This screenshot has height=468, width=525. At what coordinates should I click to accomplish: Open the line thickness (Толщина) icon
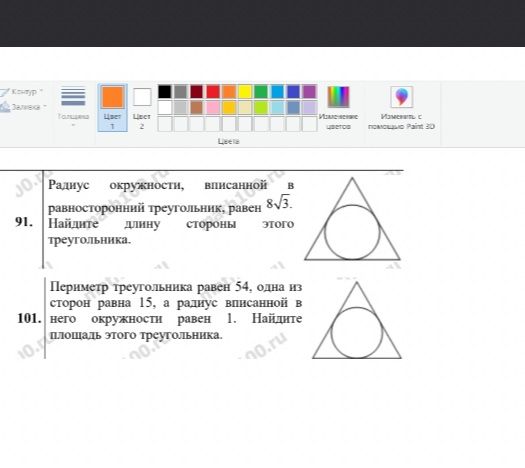(x=73, y=96)
